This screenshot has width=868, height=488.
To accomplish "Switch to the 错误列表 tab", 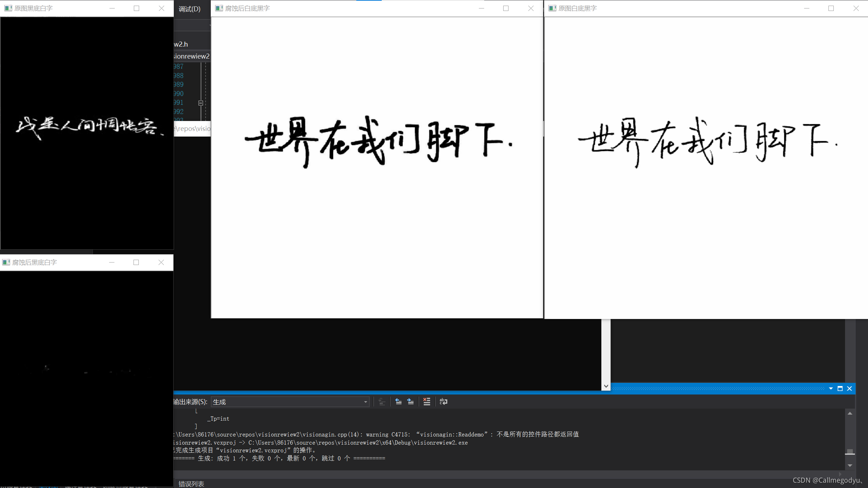I will click(x=191, y=484).
